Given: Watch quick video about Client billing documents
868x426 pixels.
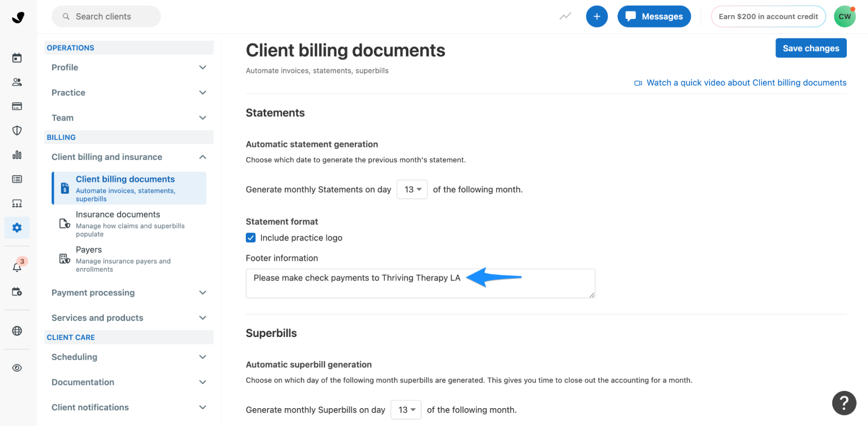Looking at the screenshot, I should click(x=746, y=83).
